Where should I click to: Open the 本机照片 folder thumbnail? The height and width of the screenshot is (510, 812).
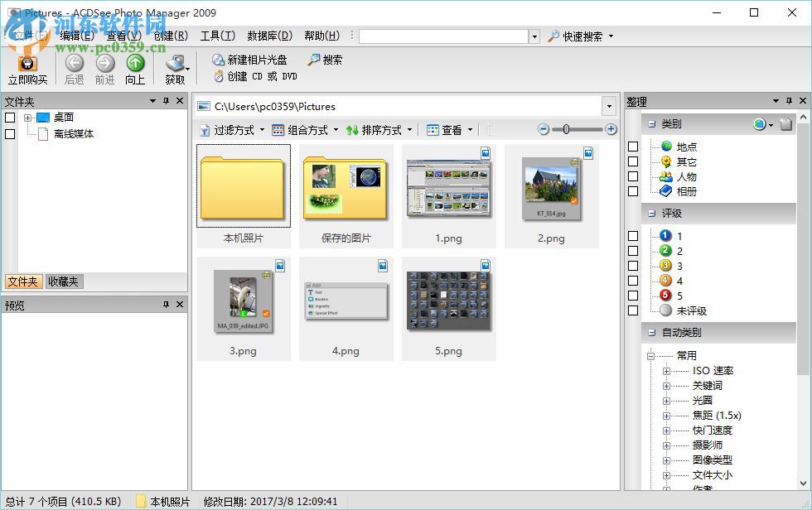(x=243, y=189)
